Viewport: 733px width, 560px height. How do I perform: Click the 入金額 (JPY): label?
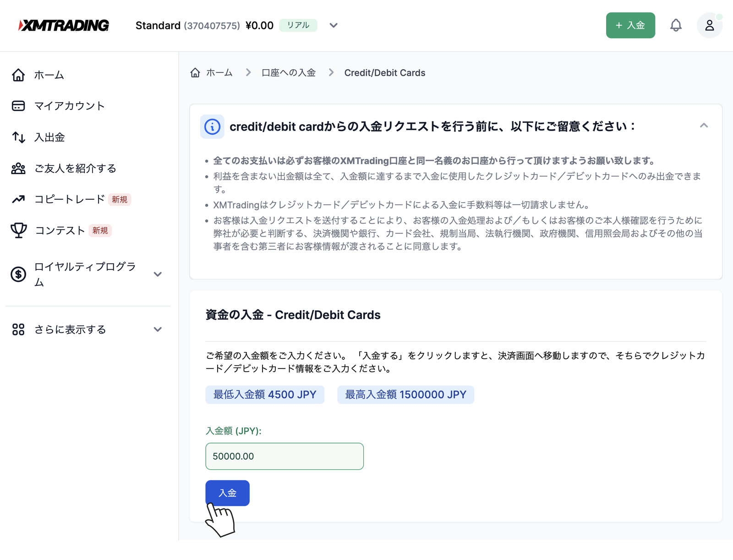click(233, 431)
